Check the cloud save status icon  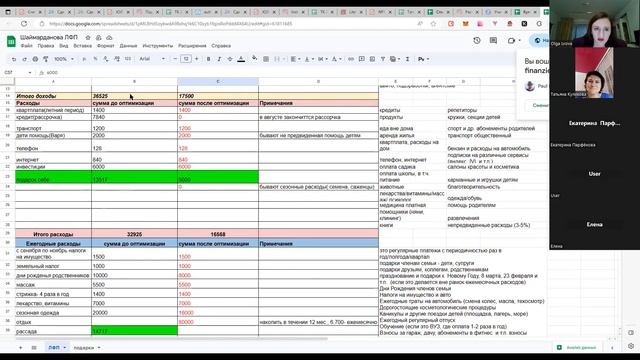click(109, 38)
